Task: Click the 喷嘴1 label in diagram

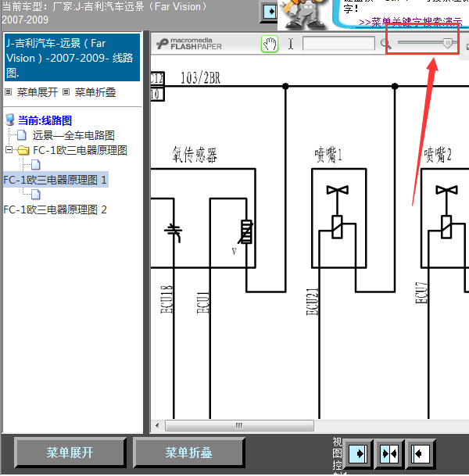Action: (x=328, y=155)
